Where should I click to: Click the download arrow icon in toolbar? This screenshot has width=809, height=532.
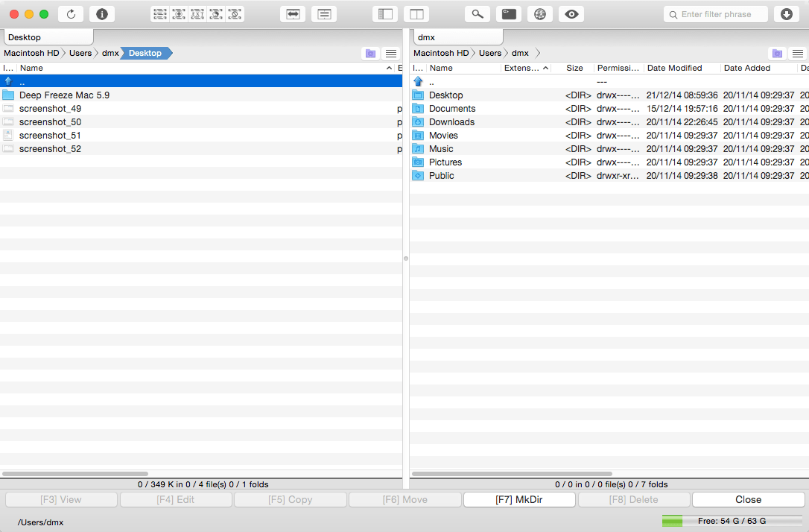(x=787, y=14)
